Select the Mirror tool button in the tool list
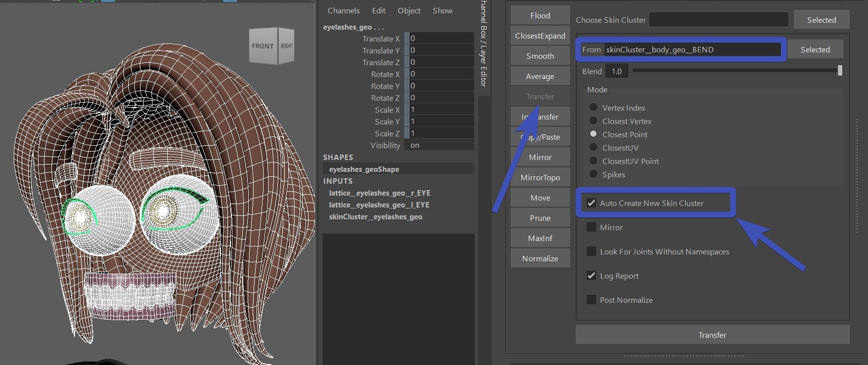This screenshot has height=365, width=868. [x=540, y=157]
